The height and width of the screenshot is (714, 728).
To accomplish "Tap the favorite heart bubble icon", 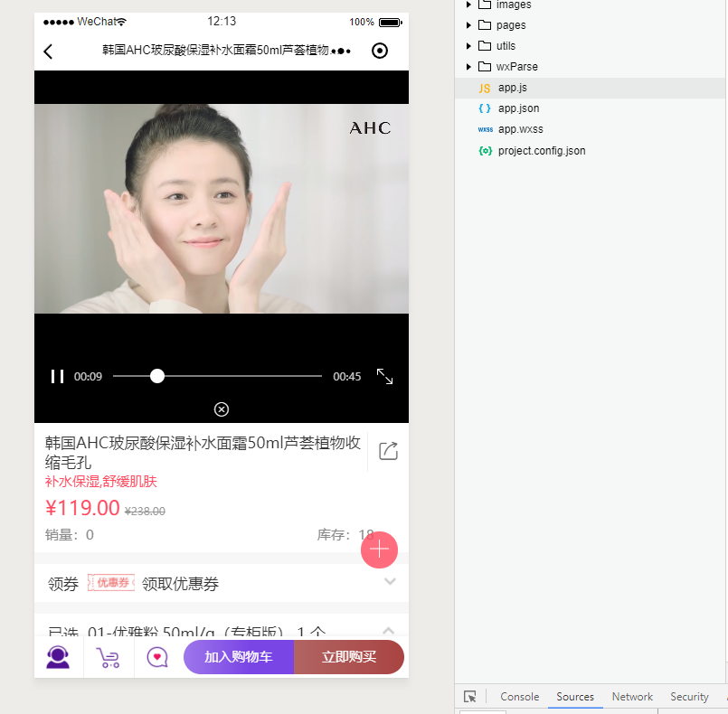I will (157, 657).
